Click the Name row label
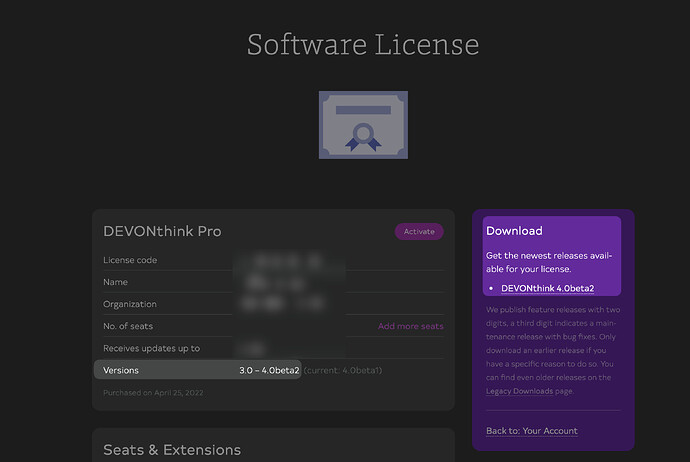Image resolution: width=690 pixels, height=462 pixels. tap(115, 282)
